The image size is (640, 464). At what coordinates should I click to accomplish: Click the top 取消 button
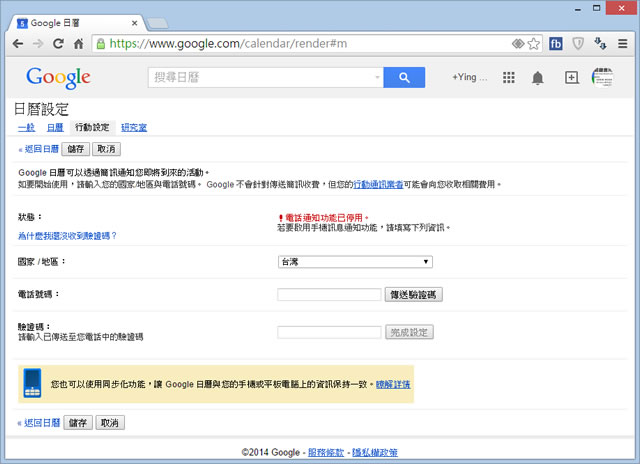[107, 149]
